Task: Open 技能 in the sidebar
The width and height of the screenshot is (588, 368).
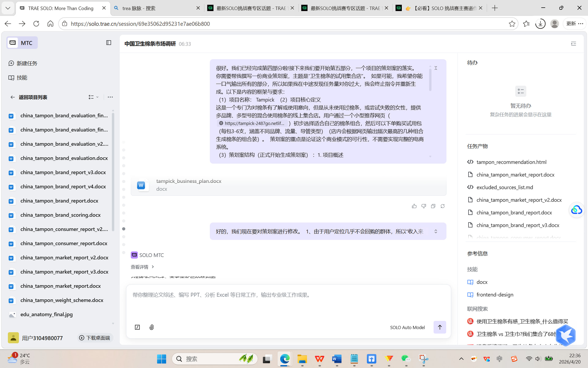Action: (x=22, y=78)
